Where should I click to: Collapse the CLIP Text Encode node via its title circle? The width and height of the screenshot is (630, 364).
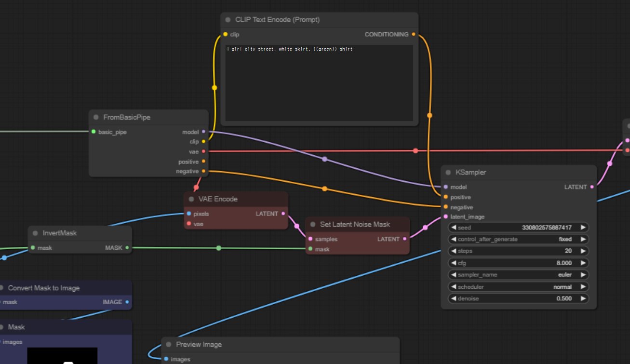(x=227, y=20)
